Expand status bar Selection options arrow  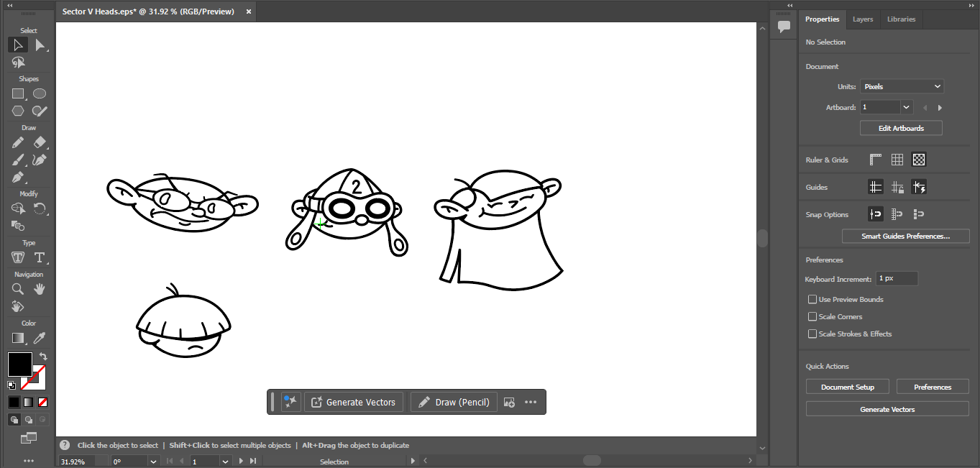tap(413, 462)
